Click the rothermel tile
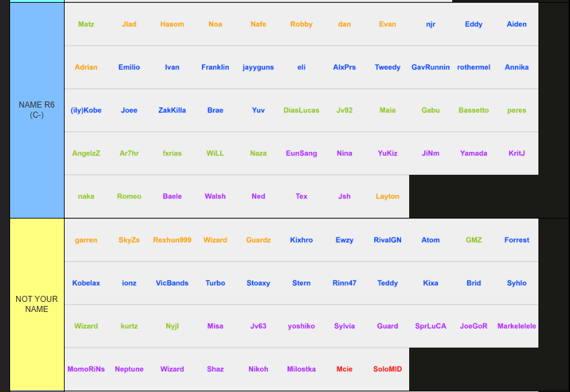This screenshot has width=570, height=392. [474, 67]
